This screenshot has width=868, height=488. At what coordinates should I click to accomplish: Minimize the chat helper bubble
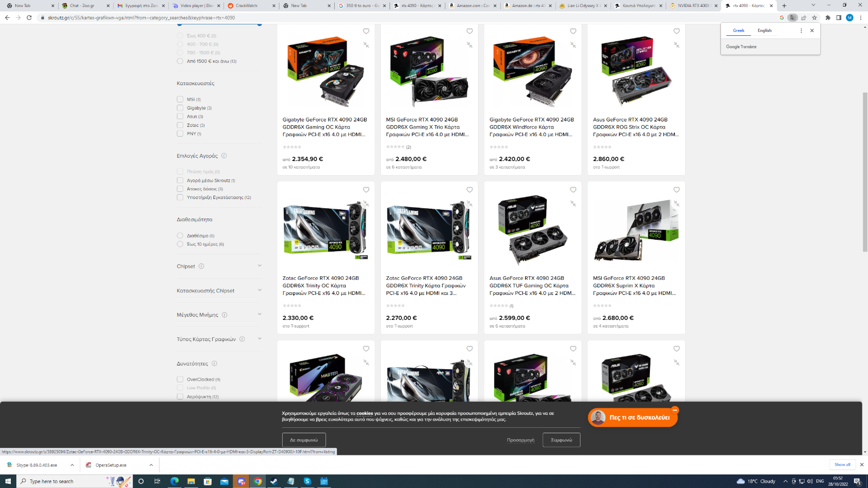[x=675, y=410]
